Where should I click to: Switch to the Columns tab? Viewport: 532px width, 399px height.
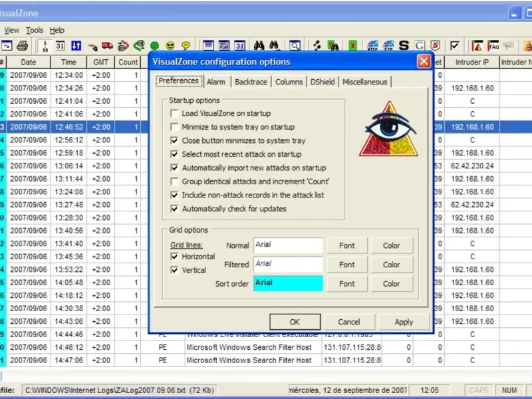(x=289, y=82)
